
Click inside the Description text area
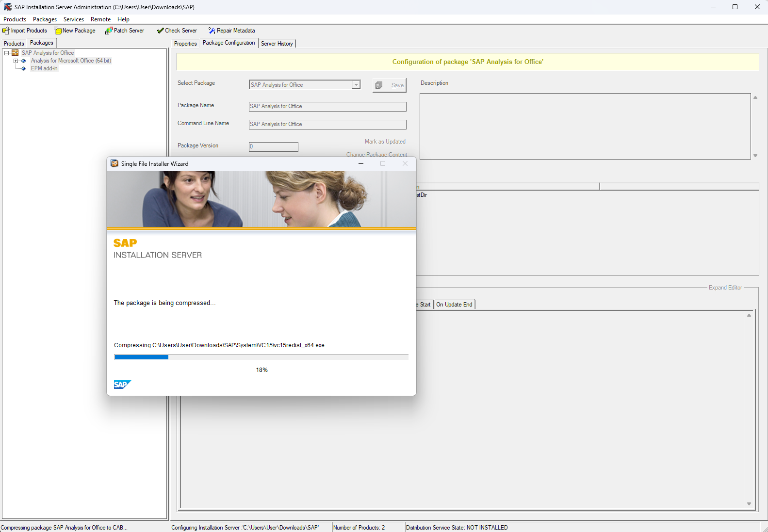click(585, 126)
